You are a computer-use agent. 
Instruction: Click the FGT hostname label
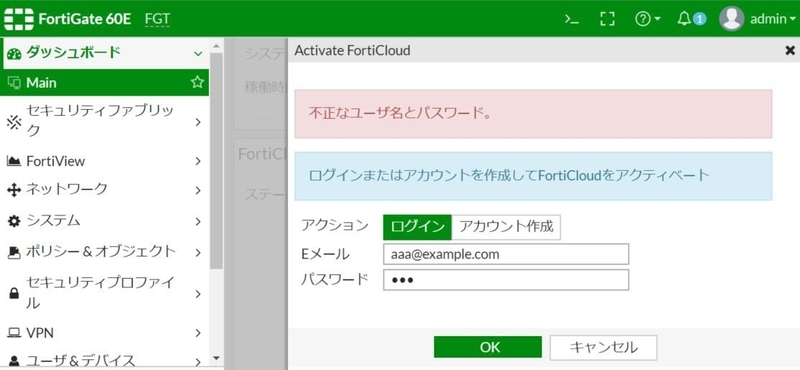(157, 19)
